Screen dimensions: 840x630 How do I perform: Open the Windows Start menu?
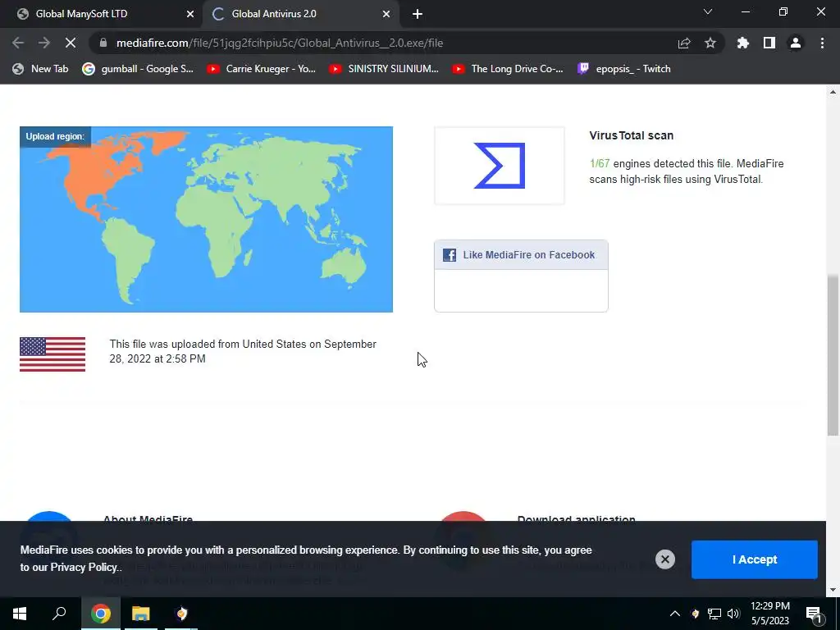click(x=20, y=614)
